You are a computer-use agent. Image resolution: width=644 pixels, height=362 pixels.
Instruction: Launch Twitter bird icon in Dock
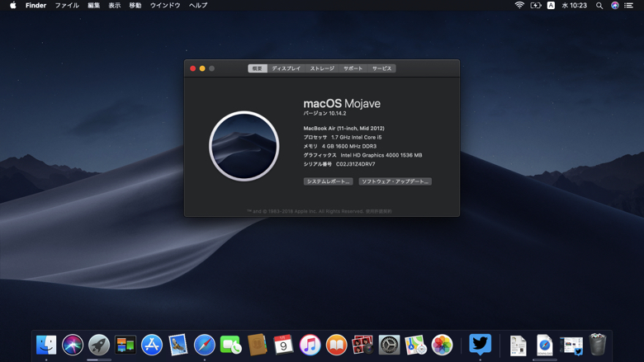point(481,345)
